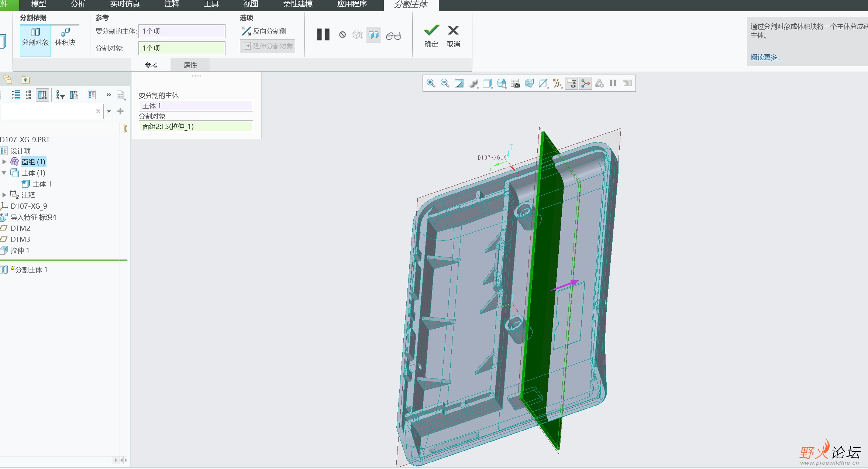Open the 注释 ribbon tab

pyautogui.click(x=172, y=4)
